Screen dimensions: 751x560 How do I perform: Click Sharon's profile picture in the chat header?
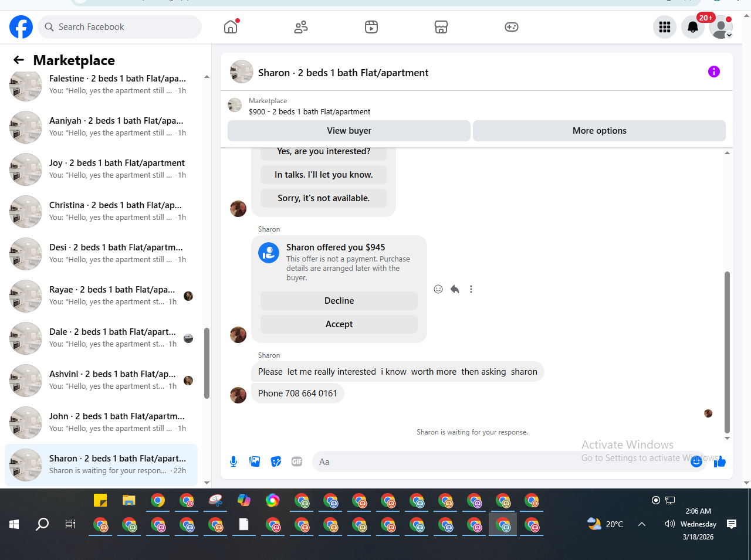(x=242, y=72)
